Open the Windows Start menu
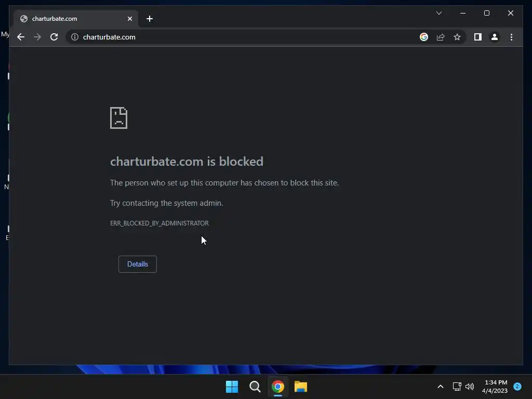This screenshot has width=532, height=399. pyautogui.click(x=232, y=387)
